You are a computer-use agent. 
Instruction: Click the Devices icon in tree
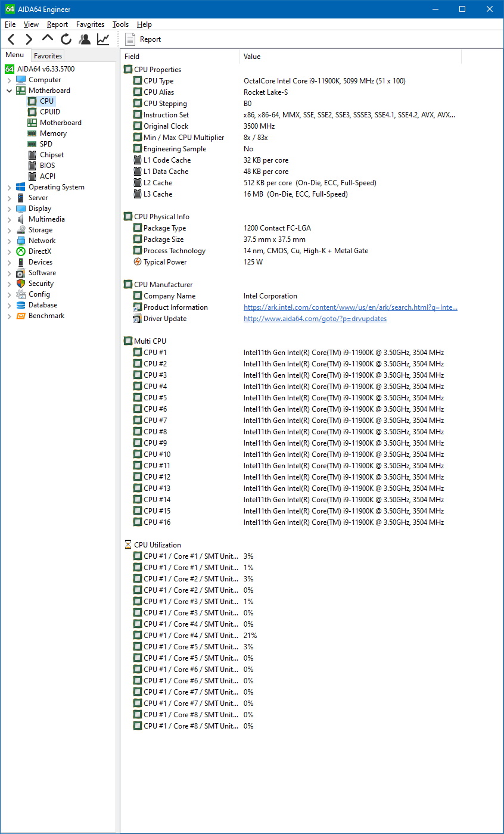tap(21, 262)
